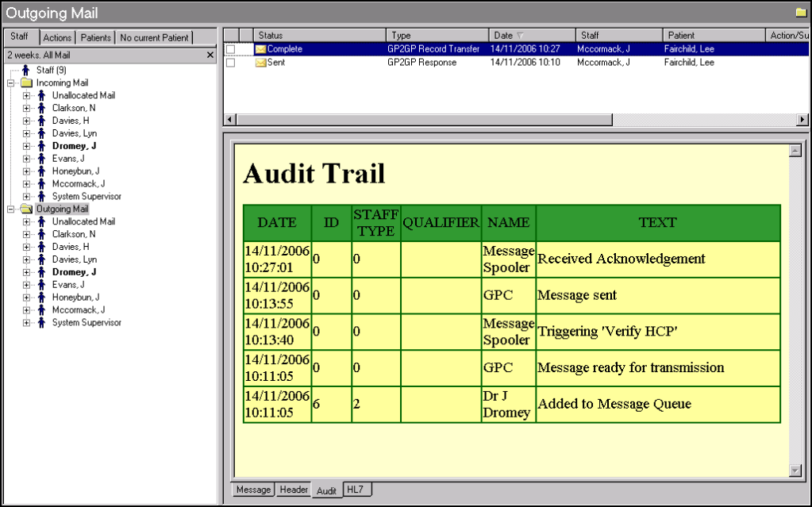The width and height of the screenshot is (812, 507).
Task: Click the envelope icon on the Sent row
Action: 260,63
